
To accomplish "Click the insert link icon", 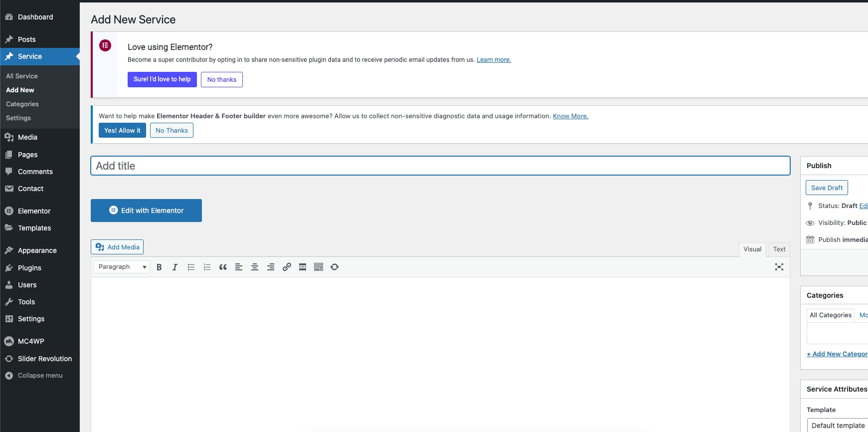I will pyautogui.click(x=287, y=267).
